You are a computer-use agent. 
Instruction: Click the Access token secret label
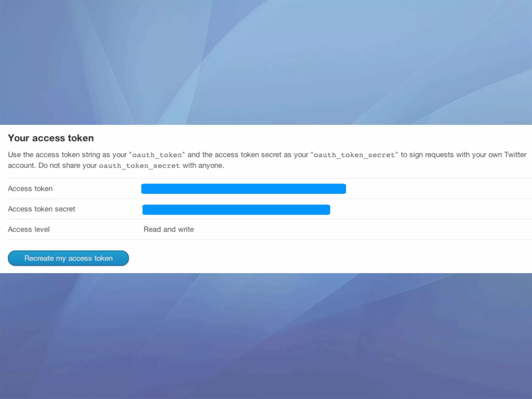[x=41, y=209]
